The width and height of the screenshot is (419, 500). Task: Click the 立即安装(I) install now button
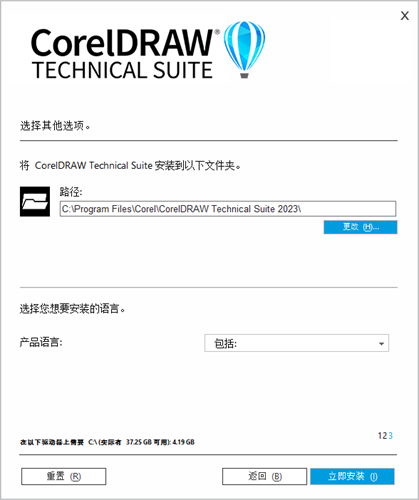(x=352, y=476)
